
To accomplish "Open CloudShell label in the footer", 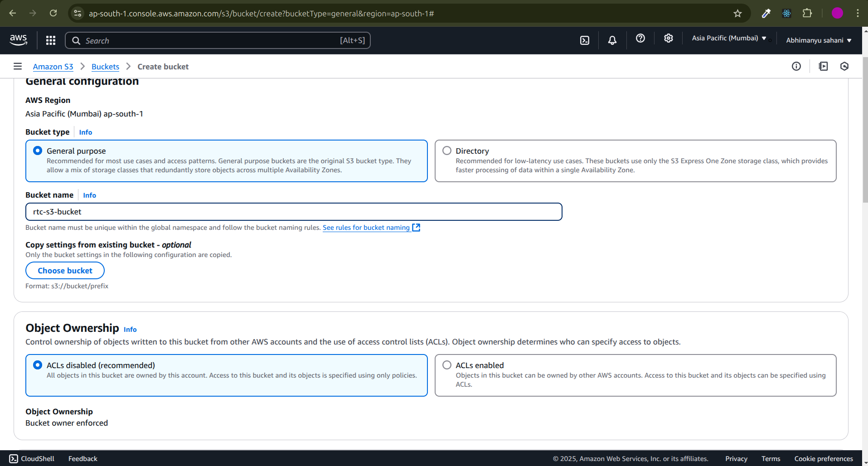I will tap(38, 458).
